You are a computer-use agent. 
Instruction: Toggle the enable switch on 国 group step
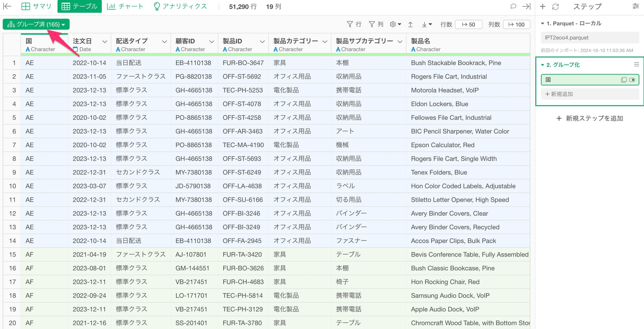coord(632,80)
